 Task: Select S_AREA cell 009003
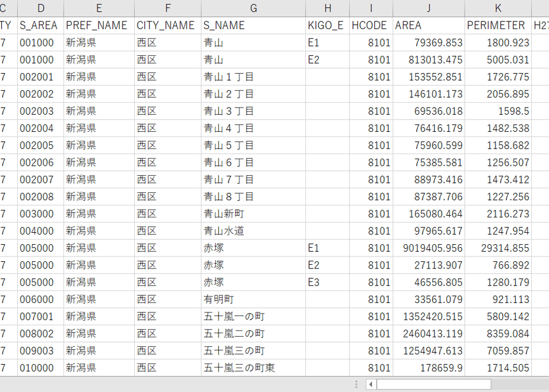[40, 352]
